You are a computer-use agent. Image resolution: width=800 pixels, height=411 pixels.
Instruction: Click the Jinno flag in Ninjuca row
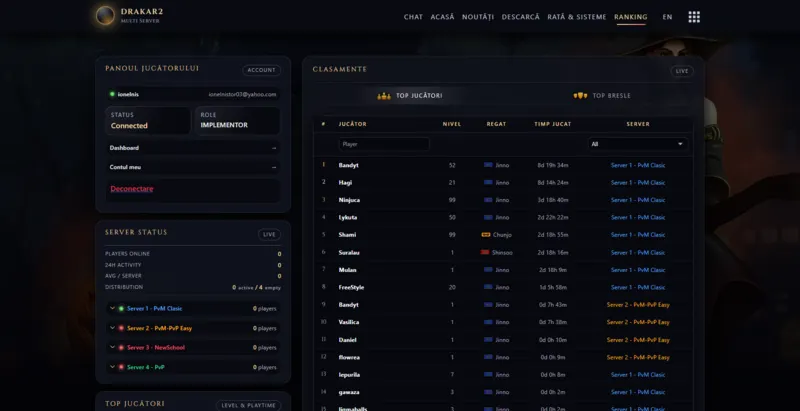point(488,200)
